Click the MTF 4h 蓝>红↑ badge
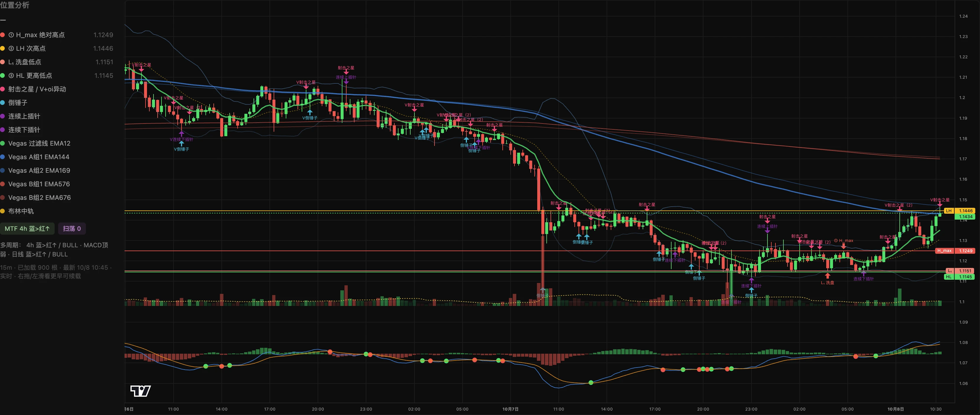 pos(27,228)
